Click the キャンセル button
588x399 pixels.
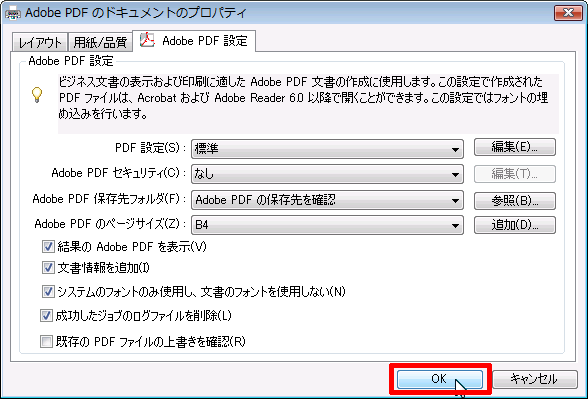(x=534, y=379)
